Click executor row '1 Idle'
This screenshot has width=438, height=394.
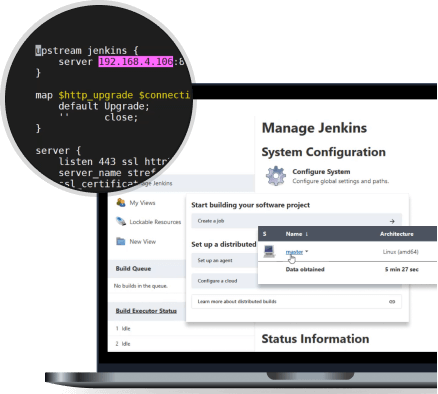click(x=123, y=329)
